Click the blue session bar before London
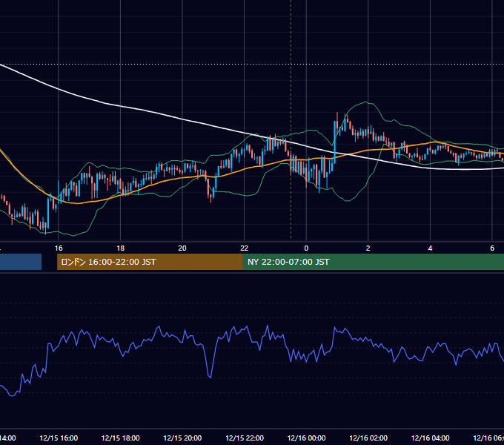Screen dimensions: 504x445 (x=21, y=262)
